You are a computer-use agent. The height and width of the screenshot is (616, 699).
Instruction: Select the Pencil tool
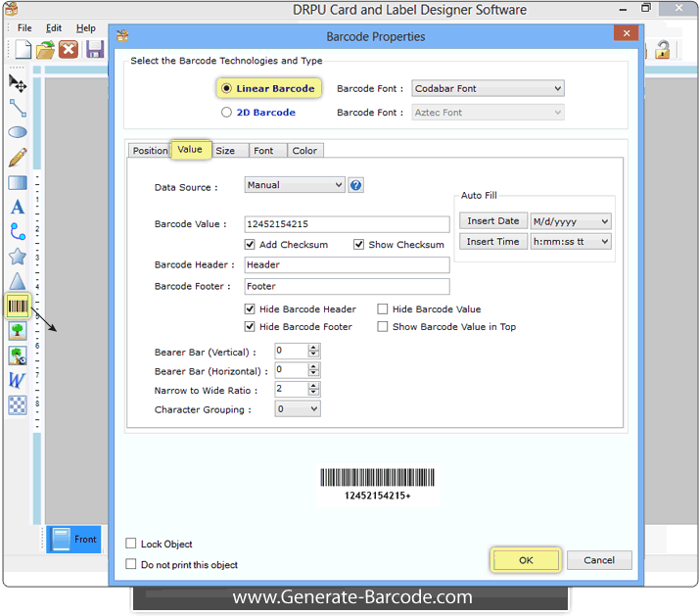click(18, 157)
